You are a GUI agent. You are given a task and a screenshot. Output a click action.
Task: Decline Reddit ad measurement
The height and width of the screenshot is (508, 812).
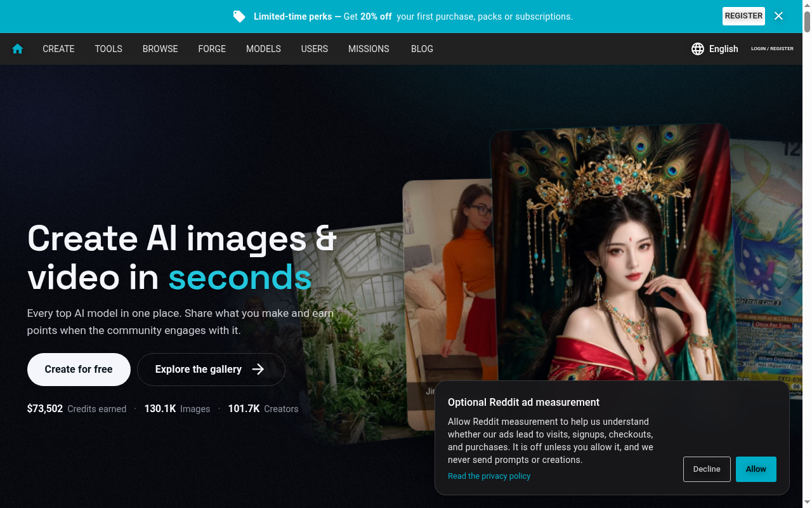coord(707,469)
